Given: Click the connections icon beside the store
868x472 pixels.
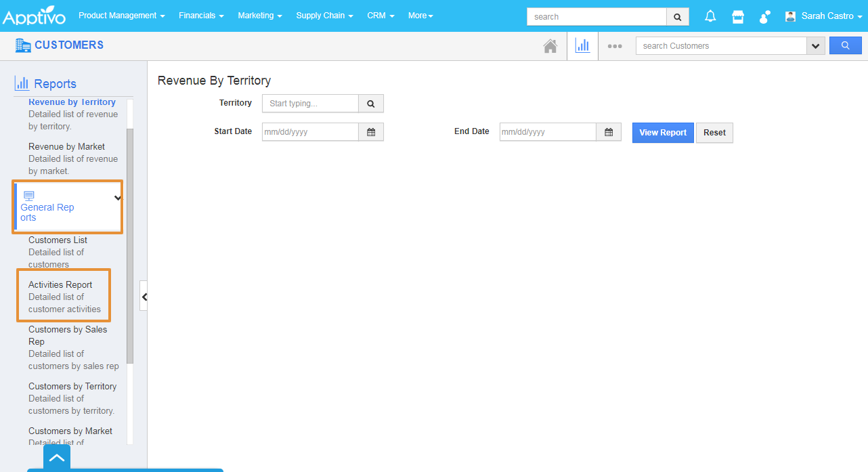Looking at the screenshot, I should point(765,16).
